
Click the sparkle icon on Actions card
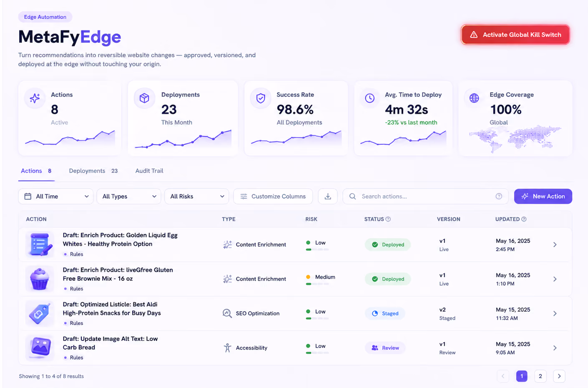point(35,98)
